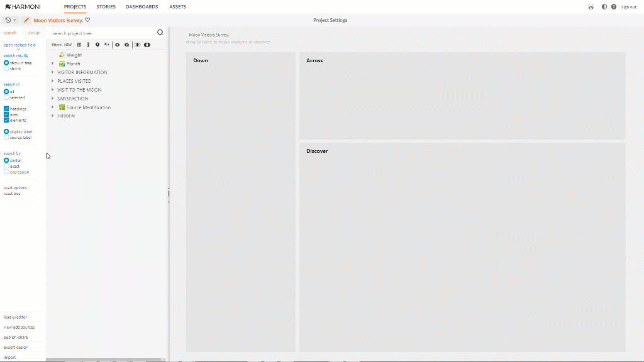Open the DASHBOARDS menu
This screenshot has width=644, height=362.
(x=142, y=6)
